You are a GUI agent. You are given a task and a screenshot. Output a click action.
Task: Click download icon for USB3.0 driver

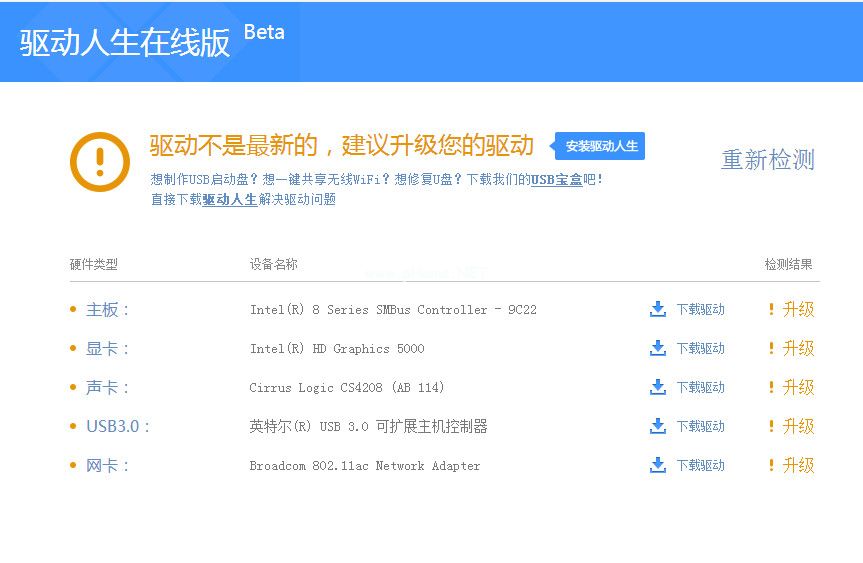pyautogui.click(x=657, y=426)
